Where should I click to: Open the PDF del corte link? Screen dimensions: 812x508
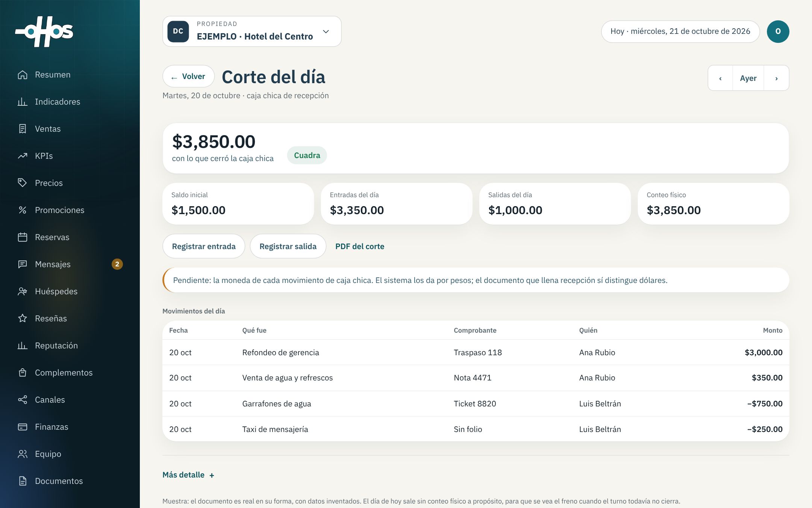[360, 246]
